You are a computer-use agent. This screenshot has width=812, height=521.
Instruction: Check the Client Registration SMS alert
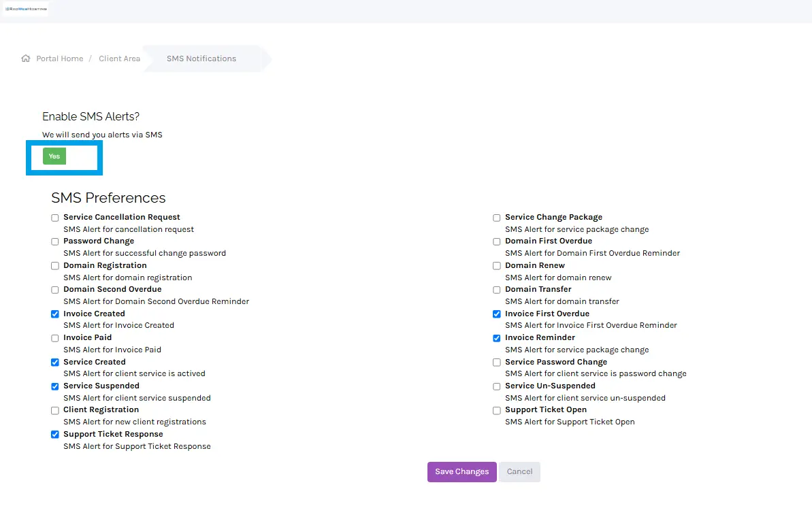(54, 410)
